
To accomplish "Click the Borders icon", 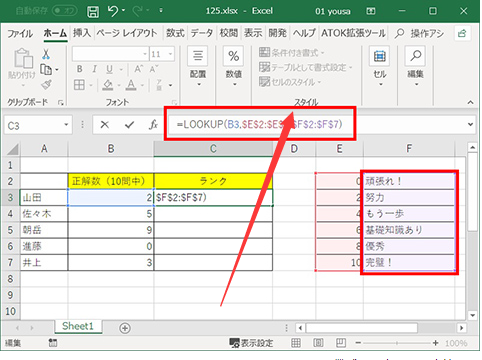I will [x=79, y=85].
